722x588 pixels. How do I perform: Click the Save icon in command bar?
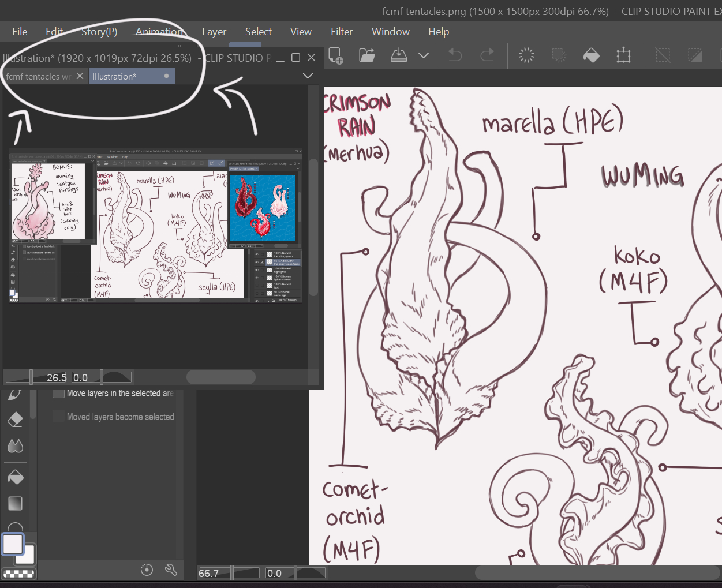tap(399, 55)
